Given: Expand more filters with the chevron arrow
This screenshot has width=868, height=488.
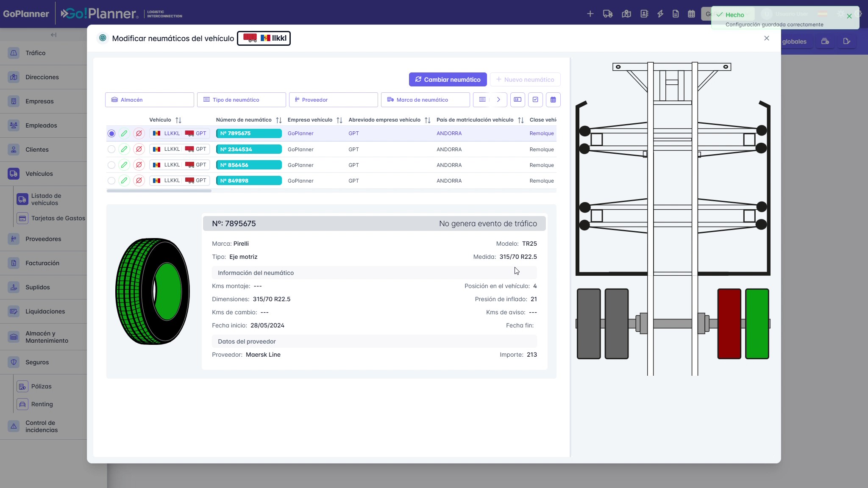Looking at the screenshot, I should 498,100.
